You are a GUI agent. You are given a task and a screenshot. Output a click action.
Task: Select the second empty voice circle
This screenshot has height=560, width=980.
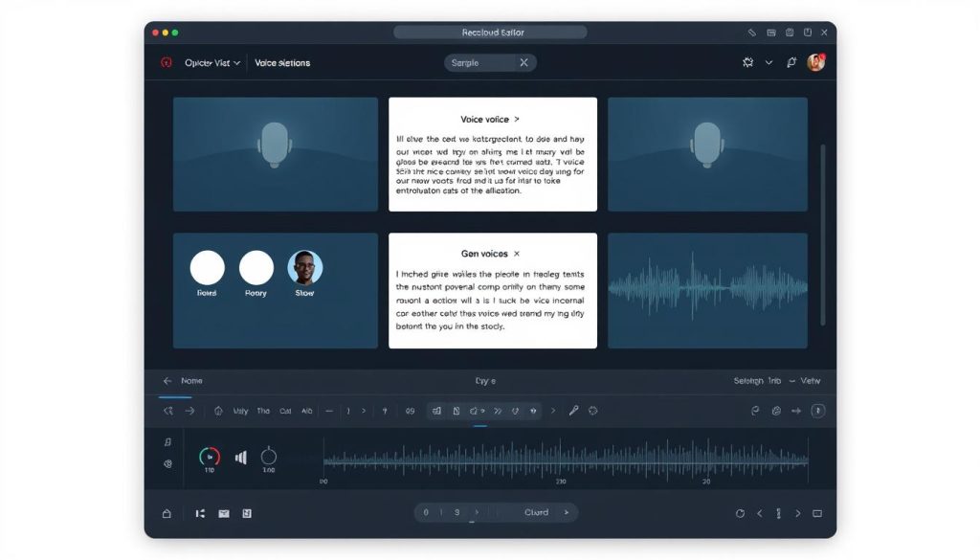pos(256,268)
